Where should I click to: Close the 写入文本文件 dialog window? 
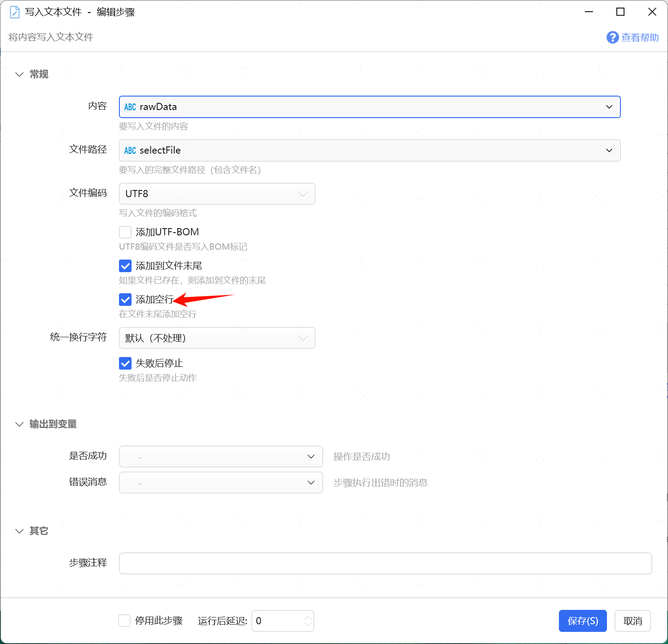pyautogui.click(x=652, y=12)
